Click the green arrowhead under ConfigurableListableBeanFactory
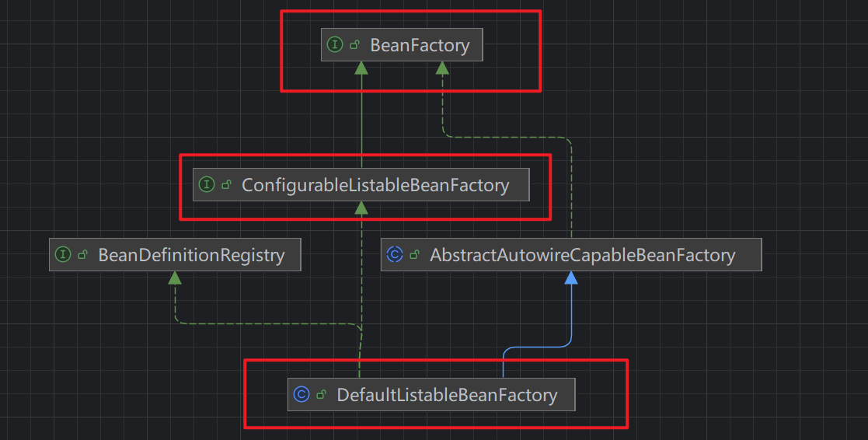The height and width of the screenshot is (440, 868). tap(361, 208)
